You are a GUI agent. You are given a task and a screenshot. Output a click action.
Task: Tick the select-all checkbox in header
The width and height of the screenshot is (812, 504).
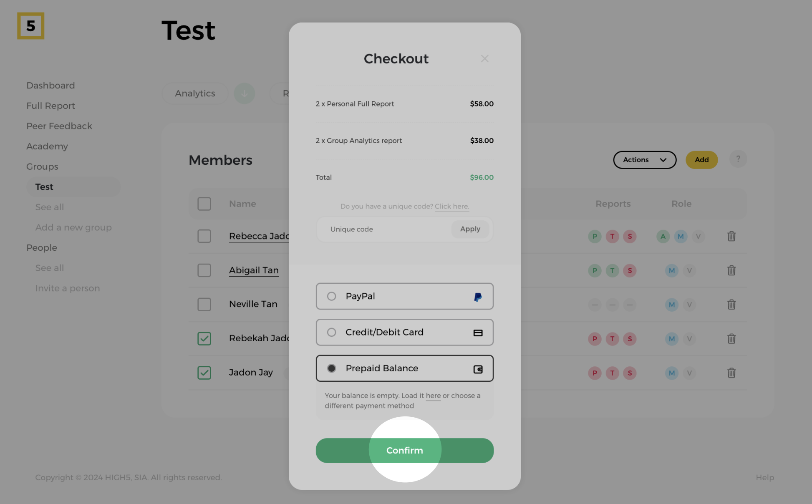click(204, 204)
